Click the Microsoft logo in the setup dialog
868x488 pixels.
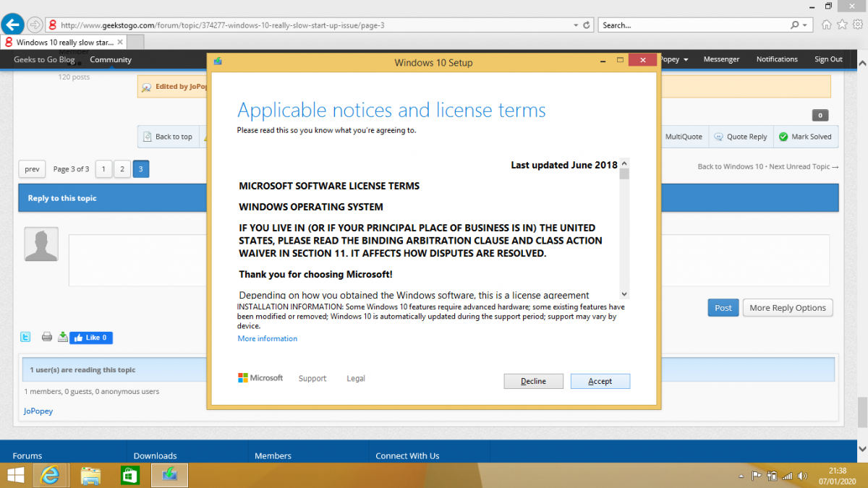(260, 378)
